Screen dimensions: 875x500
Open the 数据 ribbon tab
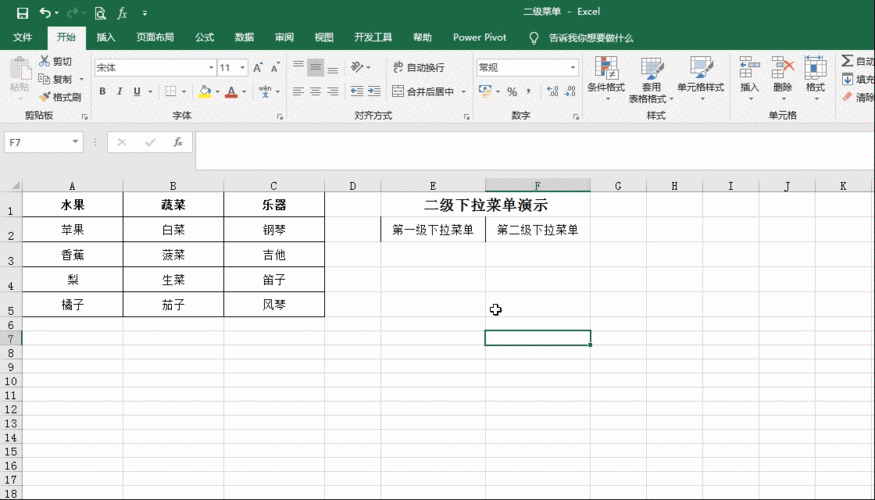244,37
